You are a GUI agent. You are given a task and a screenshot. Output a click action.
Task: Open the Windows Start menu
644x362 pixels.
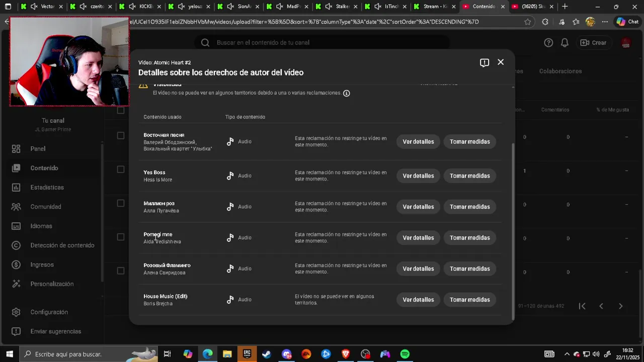coord(9,354)
